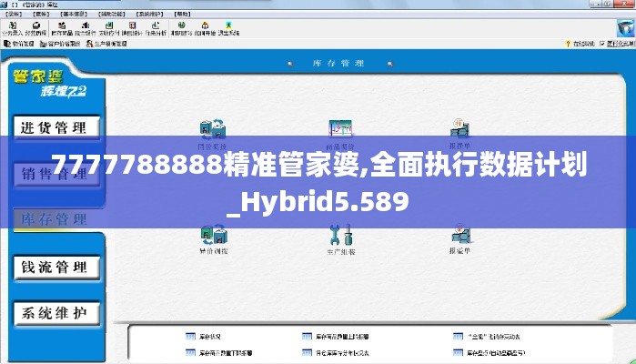Click the small icon left of 库存管理 title
The height and width of the screenshot is (364, 636).
tap(290, 64)
